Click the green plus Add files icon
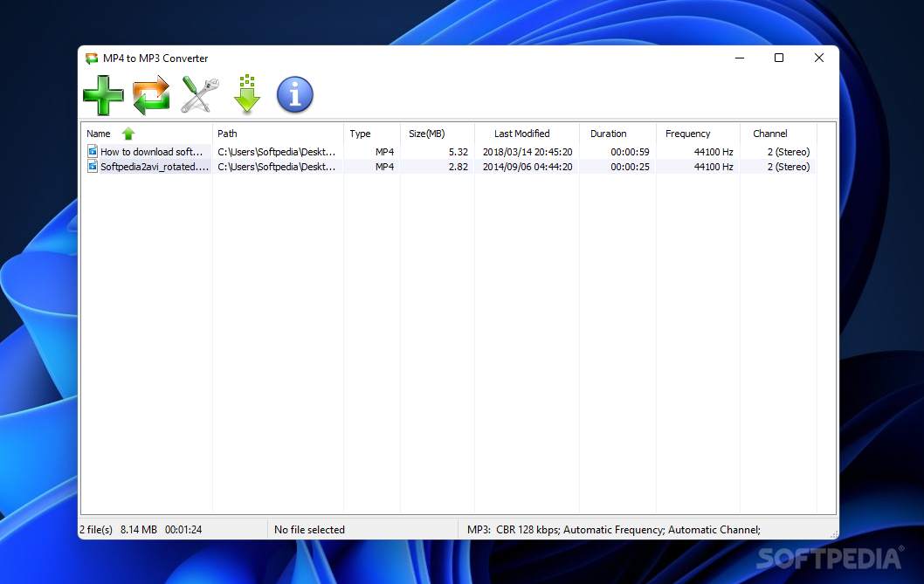 click(104, 95)
